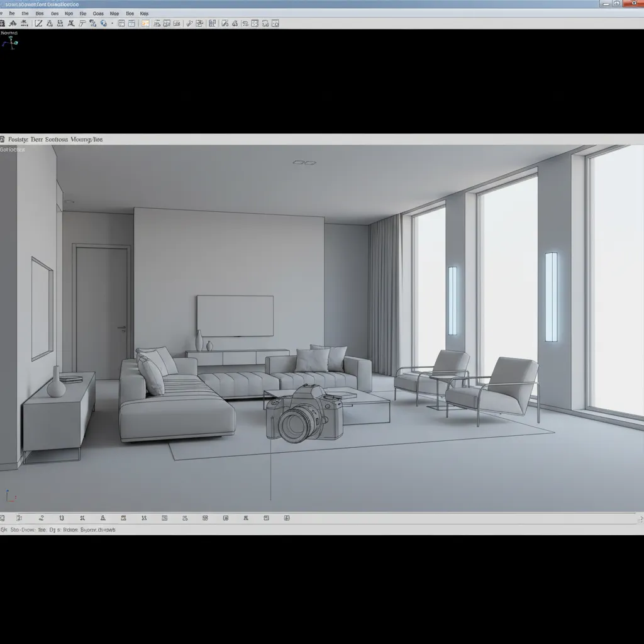Select the diagonal line-in-square toolbar icon
The width and height of the screenshot is (644, 644).
pos(38,23)
